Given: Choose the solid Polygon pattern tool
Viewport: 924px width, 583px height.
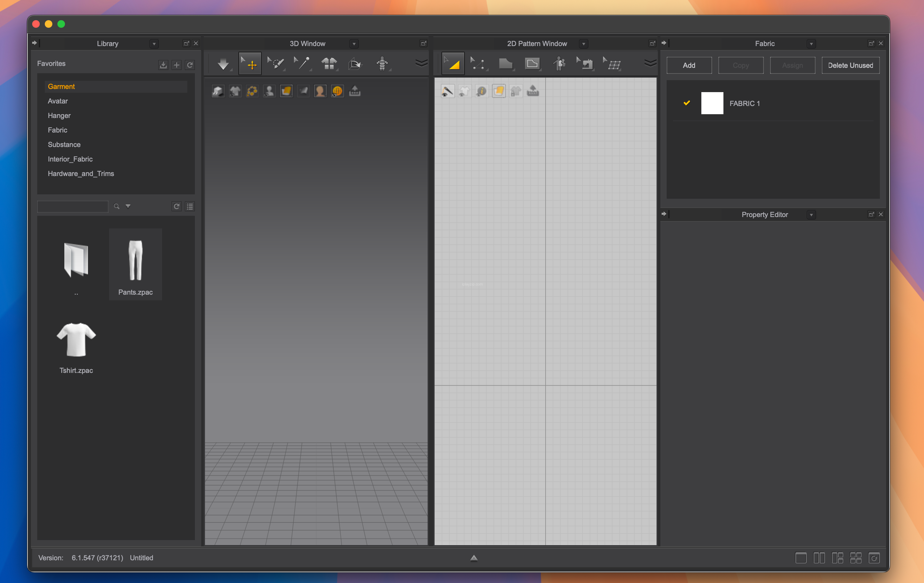Looking at the screenshot, I should coord(506,64).
